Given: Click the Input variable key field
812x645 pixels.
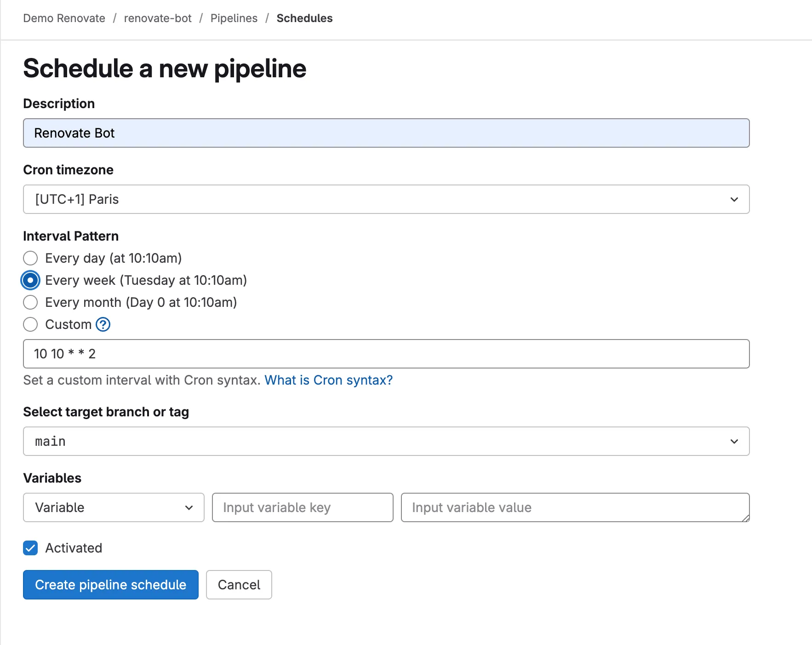Looking at the screenshot, I should click(303, 507).
